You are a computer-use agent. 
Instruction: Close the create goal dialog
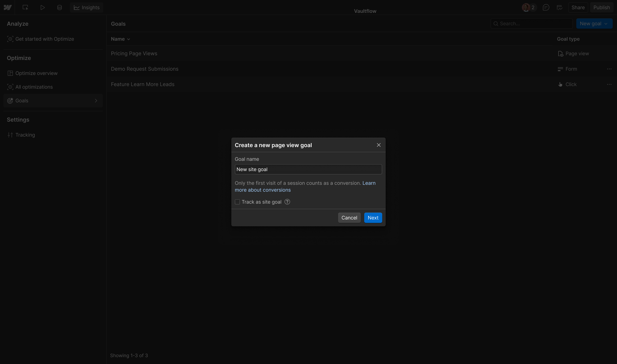[379, 145]
